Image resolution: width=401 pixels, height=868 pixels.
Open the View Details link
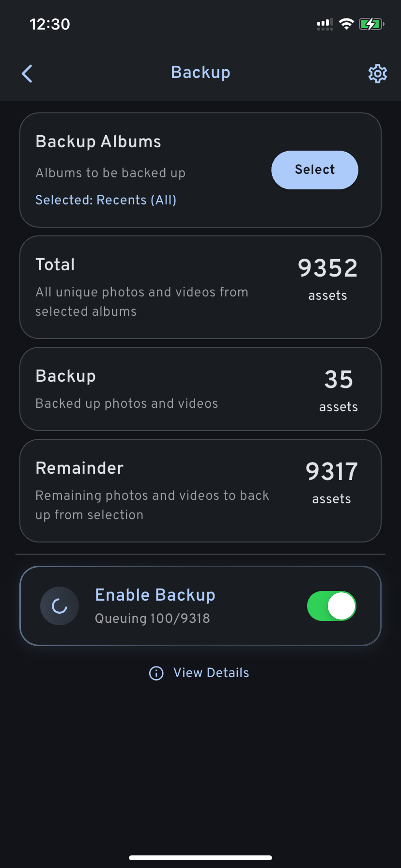211,673
